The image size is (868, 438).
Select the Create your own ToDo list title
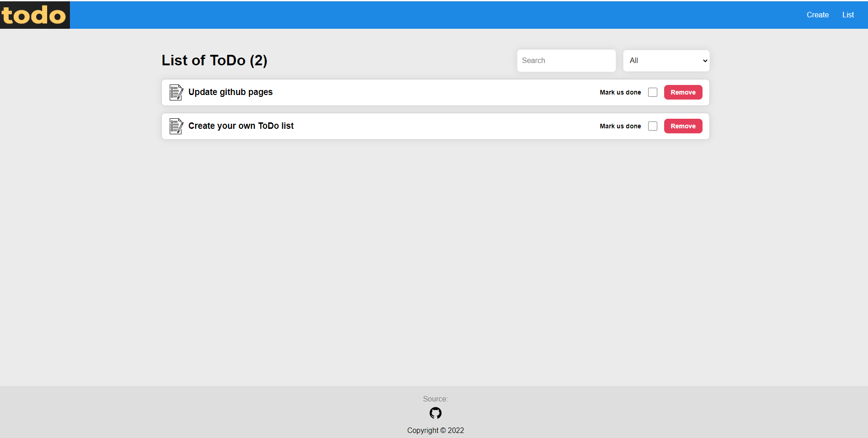[x=241, y=126]
